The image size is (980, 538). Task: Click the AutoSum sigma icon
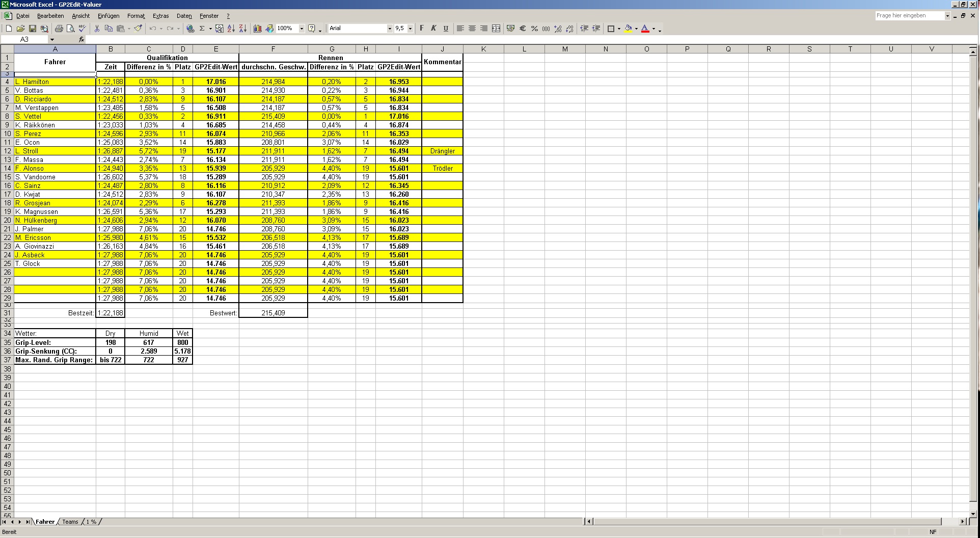pos(202,29)
